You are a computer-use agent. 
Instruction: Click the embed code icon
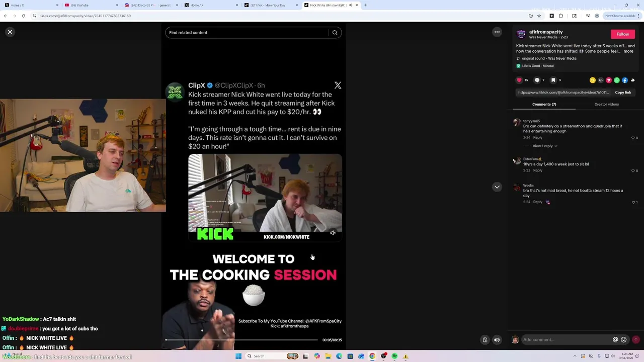pyautogui.click(x=601, y=80)
